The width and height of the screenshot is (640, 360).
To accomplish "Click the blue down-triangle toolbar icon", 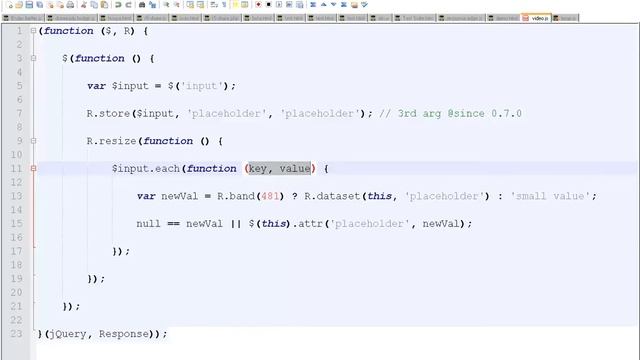I will 333,5.
